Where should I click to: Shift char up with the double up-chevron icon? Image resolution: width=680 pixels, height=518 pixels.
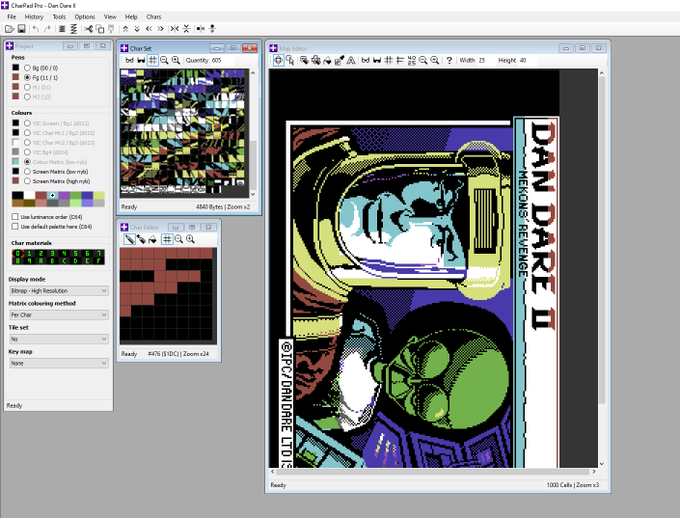coord(125,29)
